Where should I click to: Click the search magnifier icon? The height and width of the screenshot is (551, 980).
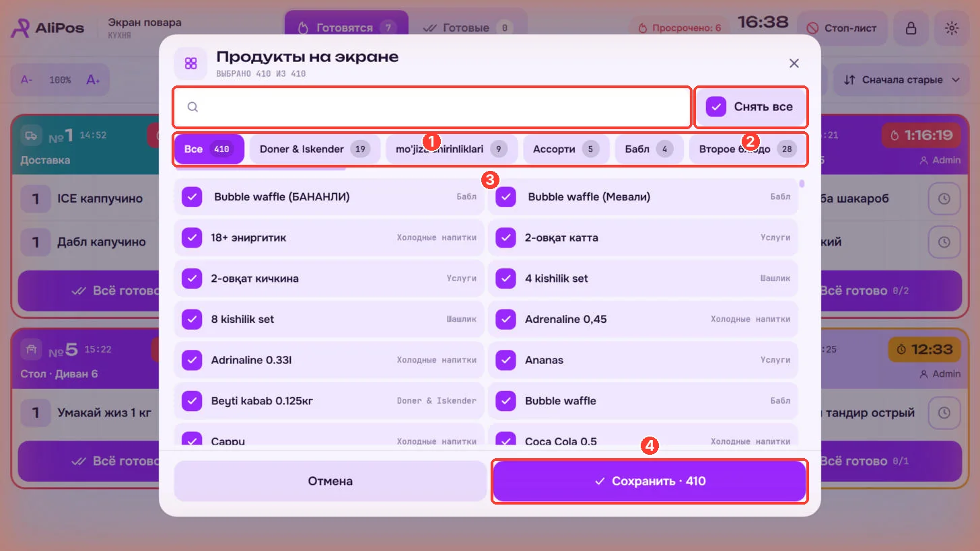coord(193,107)
